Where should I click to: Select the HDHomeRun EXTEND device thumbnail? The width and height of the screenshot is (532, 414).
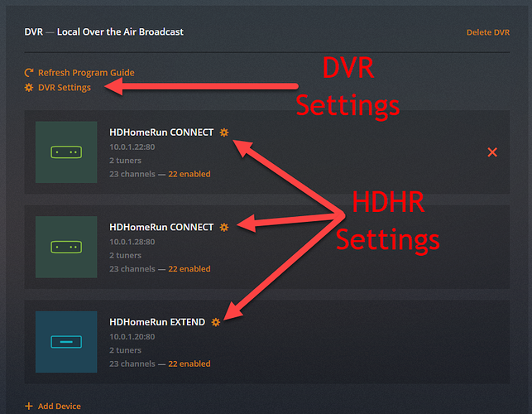click(66, 342)
